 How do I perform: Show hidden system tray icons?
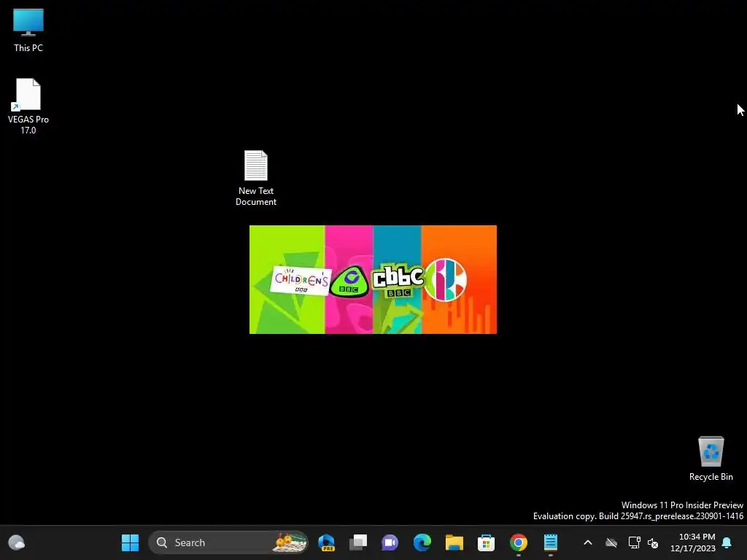click(x=588, y=542)
